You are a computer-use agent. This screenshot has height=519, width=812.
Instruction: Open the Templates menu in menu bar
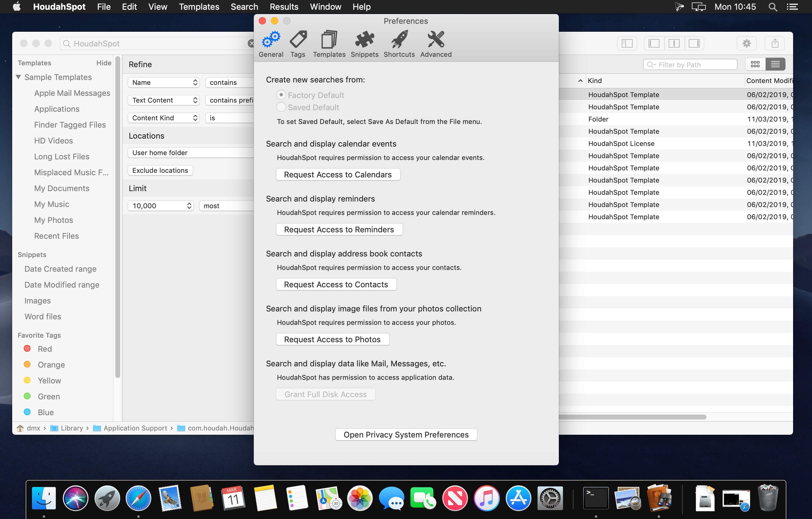pos(199,7)
